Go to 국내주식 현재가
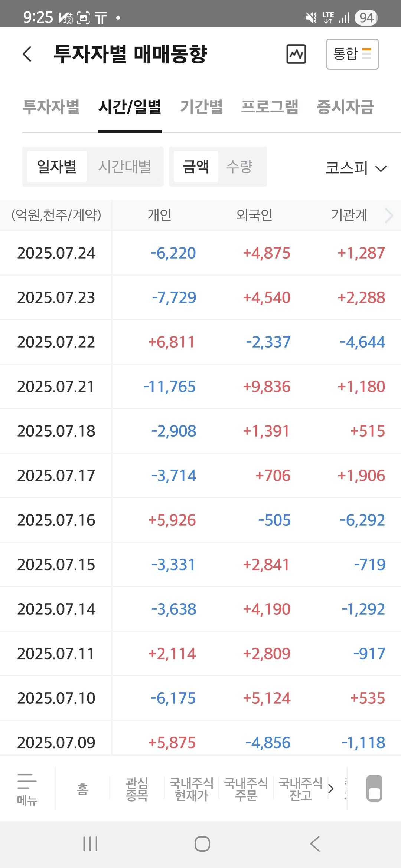This screenshot has height=868, width=401. coord(191,789)
